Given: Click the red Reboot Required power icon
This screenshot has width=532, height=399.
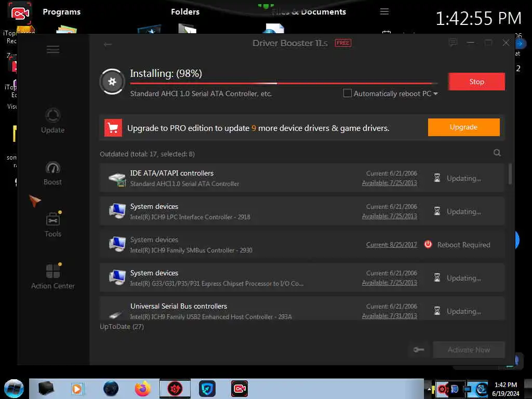Looking at the screenshot, I should 428,244.
